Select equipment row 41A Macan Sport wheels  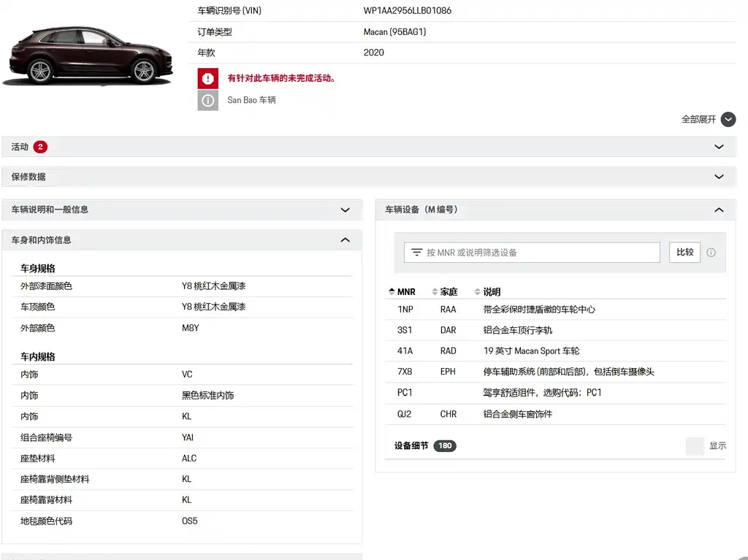pos(555,351)
